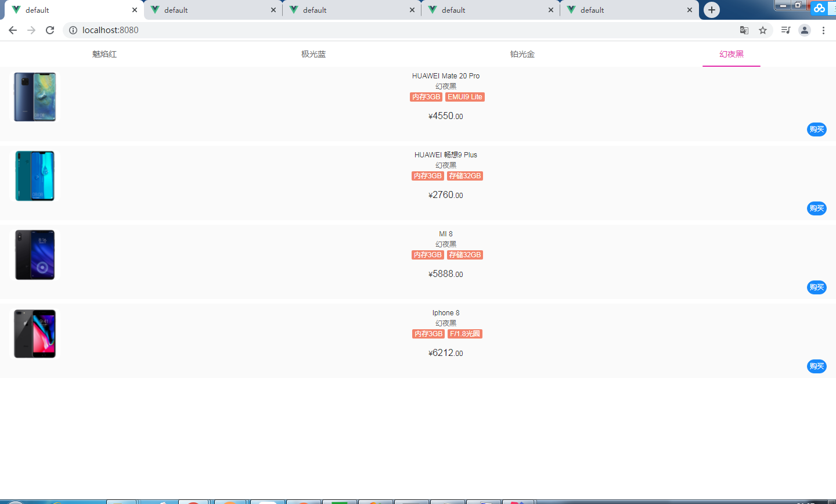Buy the Iphone 8
The image size is (836, 504).
point(817,366)
